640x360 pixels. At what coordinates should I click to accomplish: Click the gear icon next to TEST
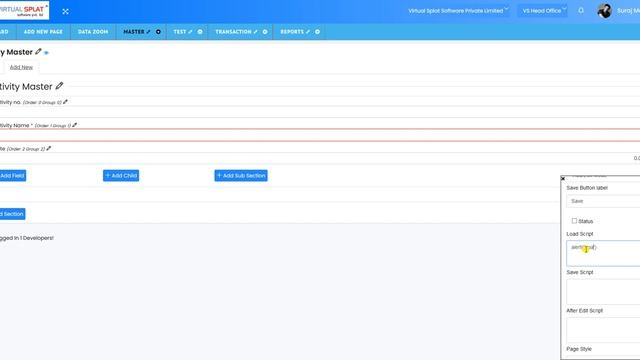click(x=200, y=32)
